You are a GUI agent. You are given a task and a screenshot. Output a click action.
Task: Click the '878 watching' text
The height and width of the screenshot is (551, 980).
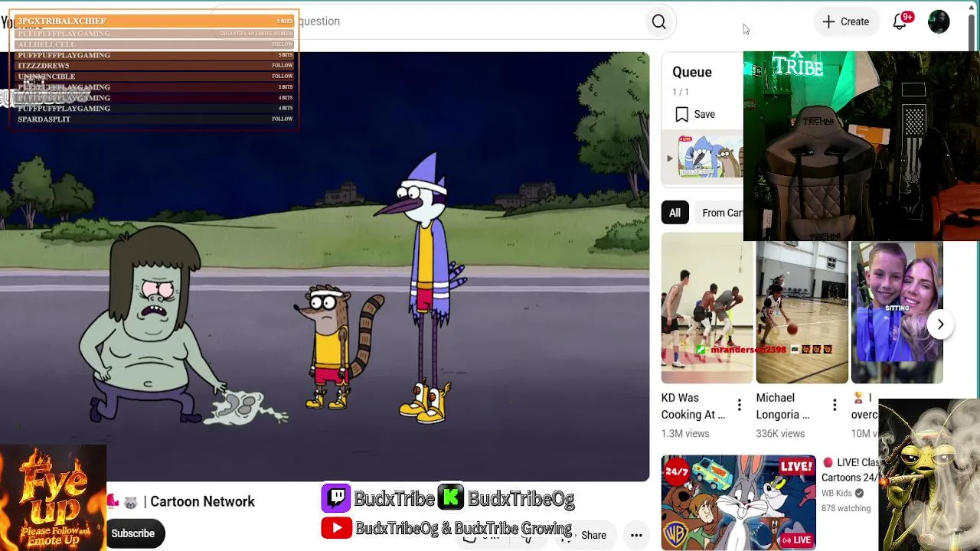click(846, 508)
